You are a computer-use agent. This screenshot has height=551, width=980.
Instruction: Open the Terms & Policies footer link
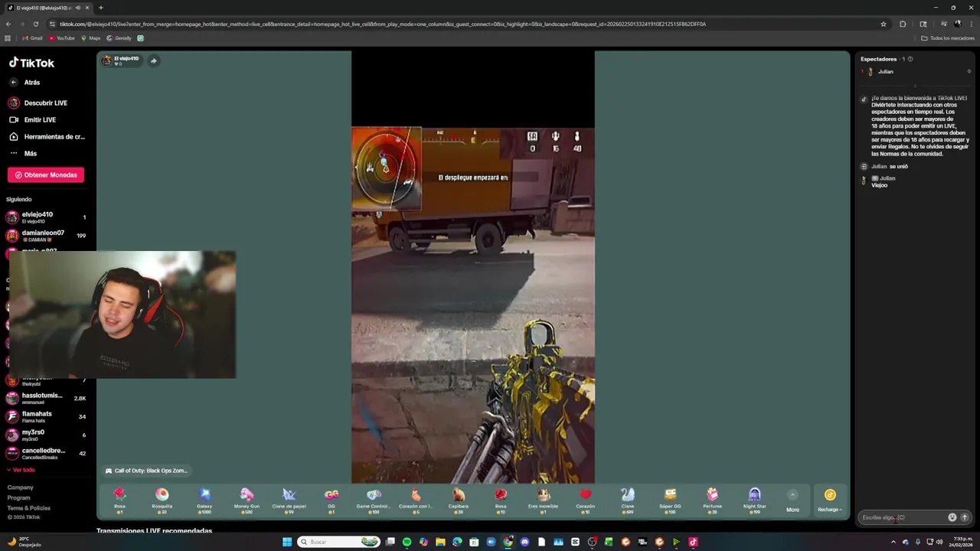(28, 508)
